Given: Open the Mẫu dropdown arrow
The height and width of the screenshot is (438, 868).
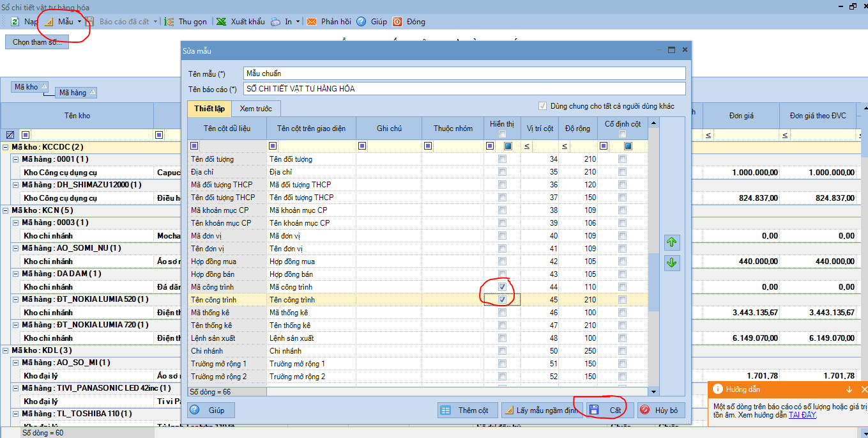Looking at the screenshot, I should 80,22.
